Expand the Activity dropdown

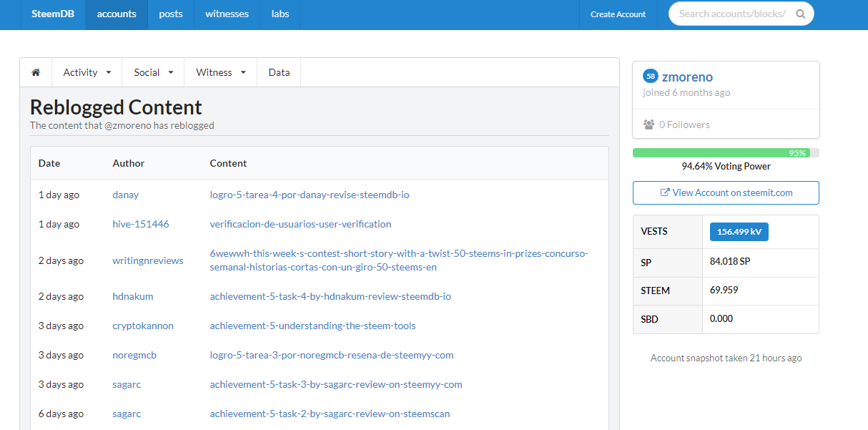tap(87, 72)
